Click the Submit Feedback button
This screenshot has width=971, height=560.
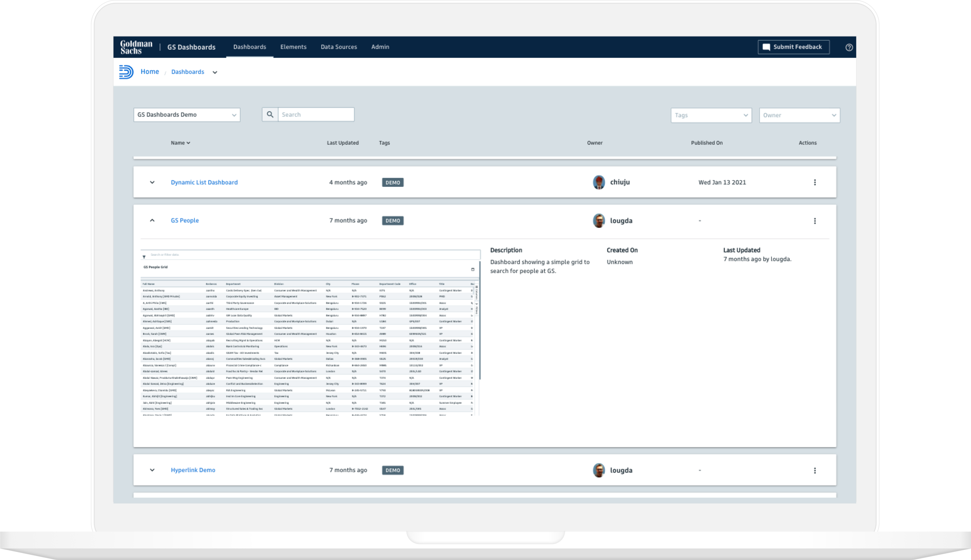(794, 47)
